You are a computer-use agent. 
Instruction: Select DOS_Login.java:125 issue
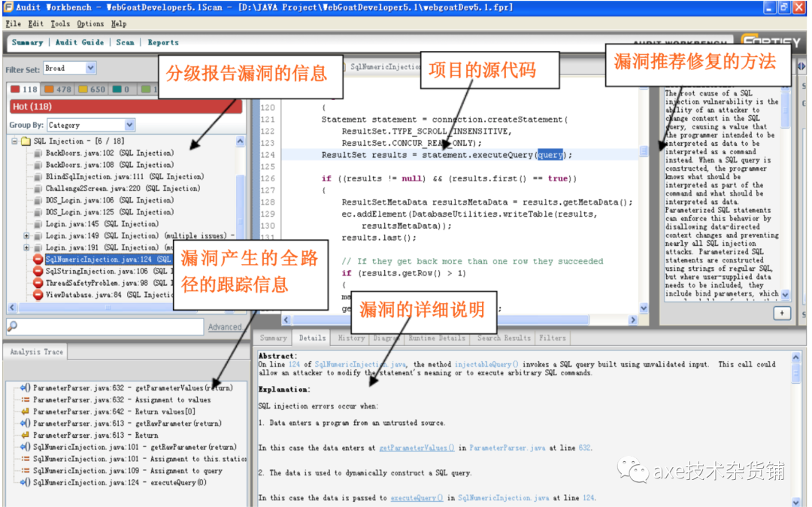point(109,212)
